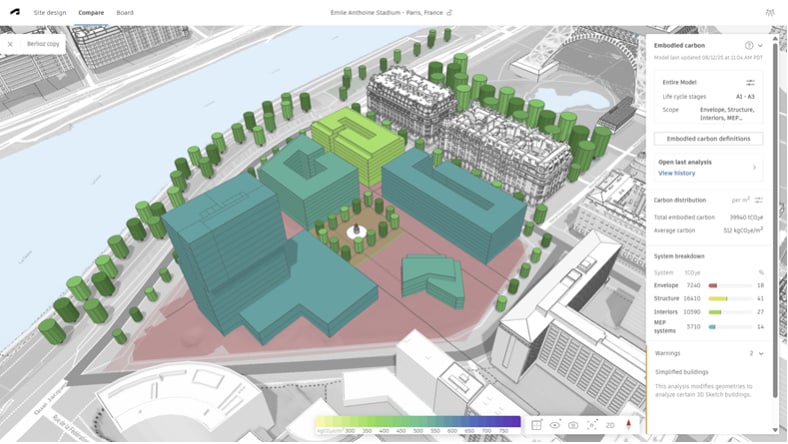The height and width of the screenshot is (444, 788).
Task: Open the collaborators icon at top right
Action: 770,13
